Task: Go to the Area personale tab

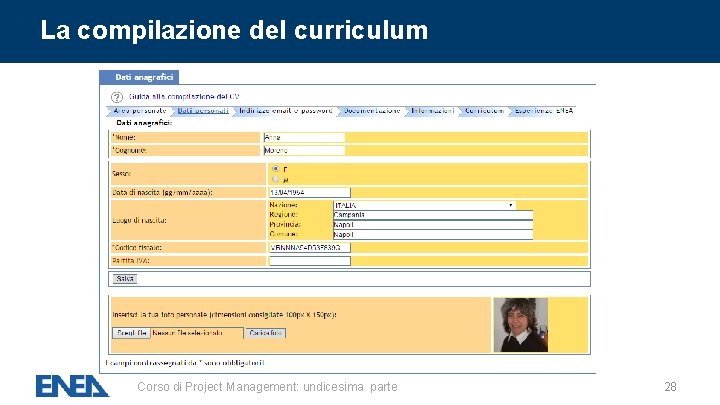Action: pyautogui.click(x=140, y=111)
